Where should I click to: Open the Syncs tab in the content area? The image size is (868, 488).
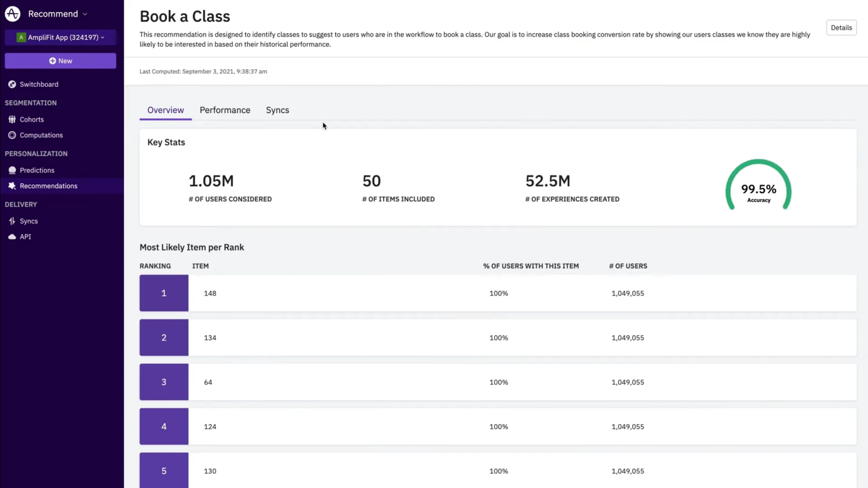coord(277,110)
